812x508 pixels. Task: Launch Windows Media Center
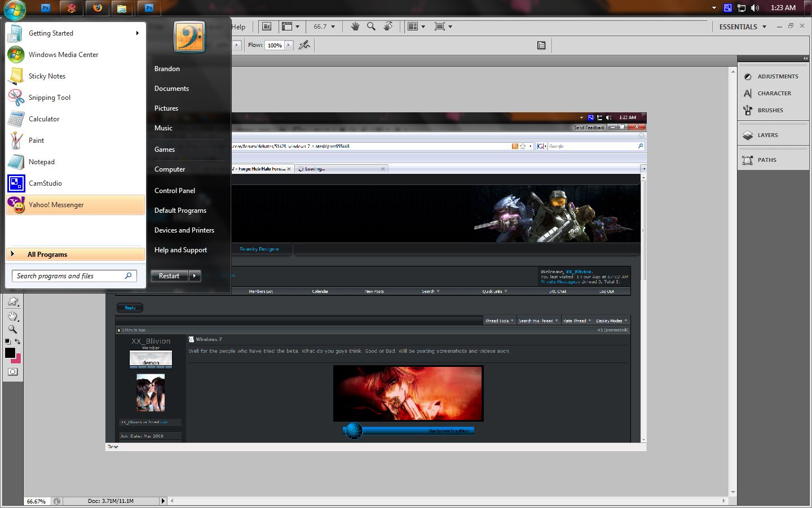[75, 55]
